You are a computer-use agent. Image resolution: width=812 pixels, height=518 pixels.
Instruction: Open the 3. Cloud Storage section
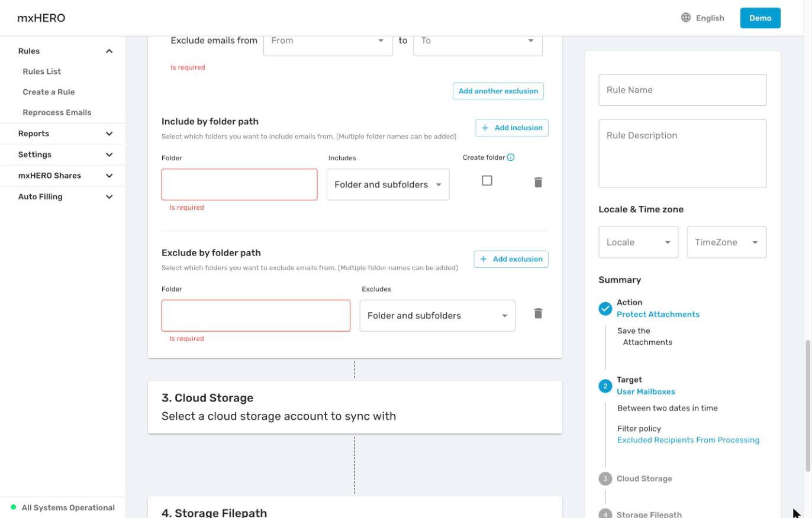click(355, 407)
